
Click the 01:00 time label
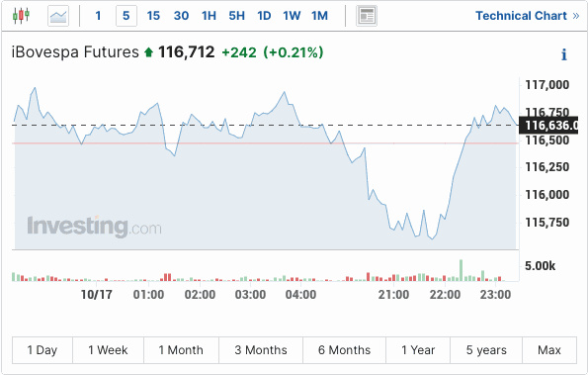(x=148, y=295)
